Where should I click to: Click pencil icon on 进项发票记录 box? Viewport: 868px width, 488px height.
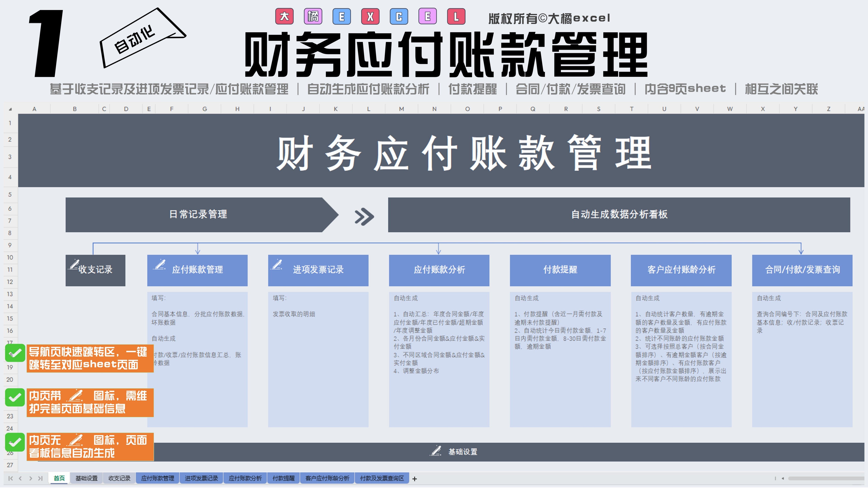click(x=277, y=264)
